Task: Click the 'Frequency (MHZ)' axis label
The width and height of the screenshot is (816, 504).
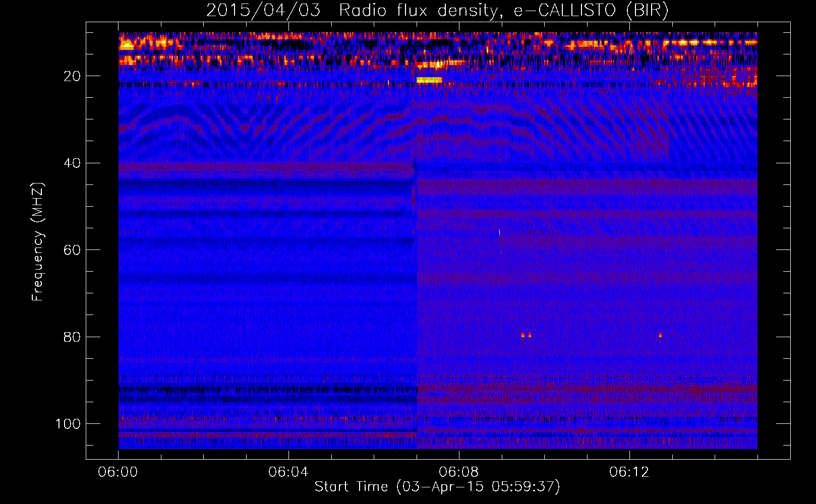Action: click(x=38, y=242)
